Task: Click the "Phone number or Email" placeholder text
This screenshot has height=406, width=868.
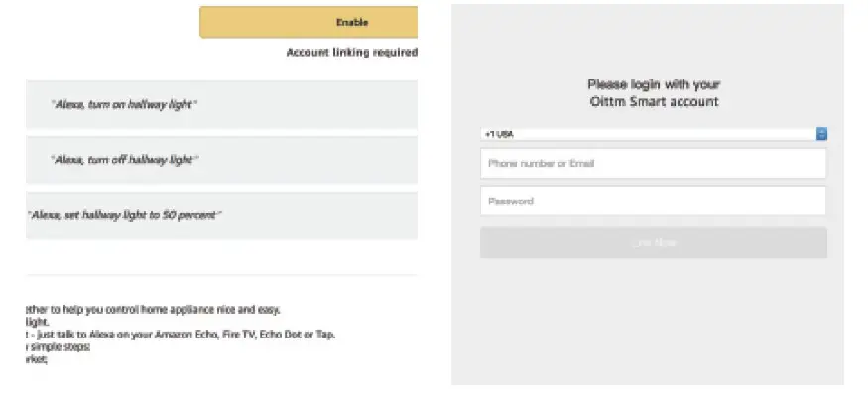Action: tap(541, 164)
